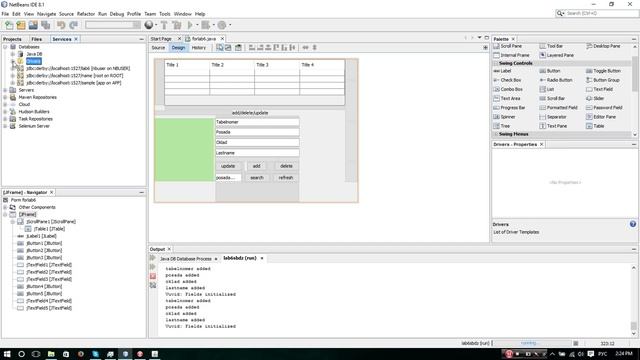Image resolution: width=640 pixels, height=360 pixels.
Task: Open File Explorer from the taskbar
Action: [x=51, y=354]
